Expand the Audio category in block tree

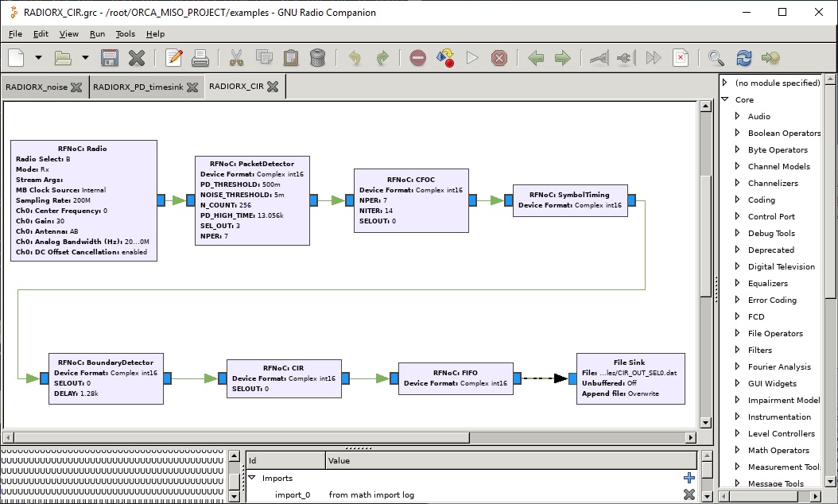point(737,116)
